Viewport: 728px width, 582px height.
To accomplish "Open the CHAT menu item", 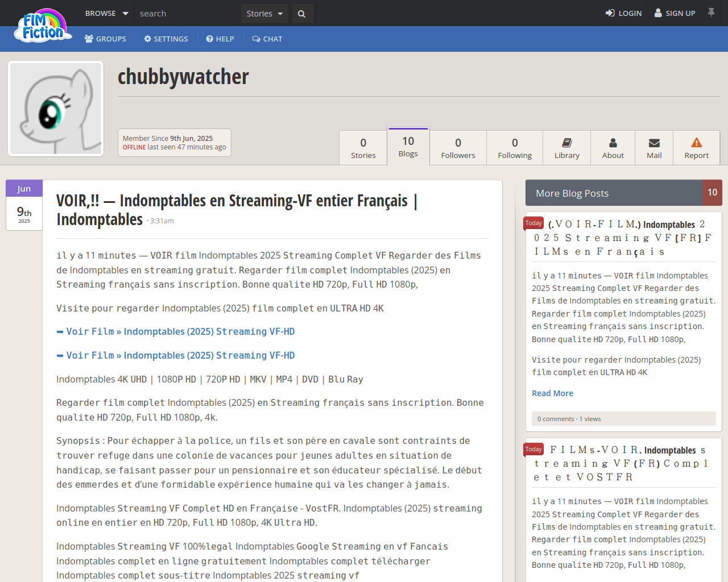I will (267, 39).
